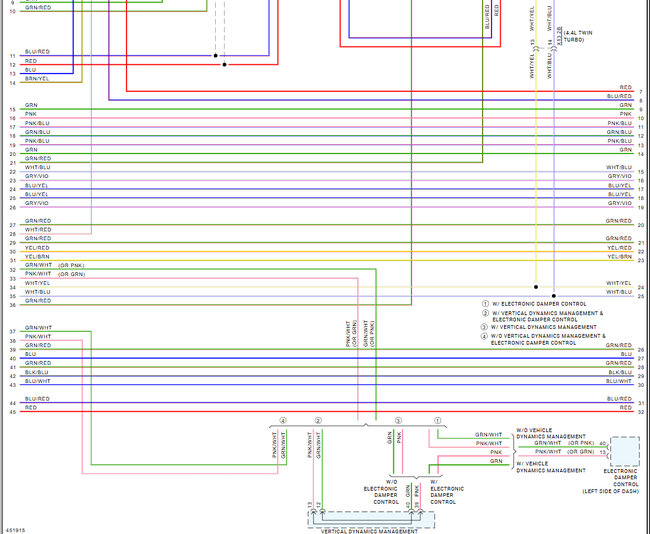Image resolution: width=650 pixels, height=534 pixels.
Task: Click the Electronic Damper Control component box
Action: 625,451
